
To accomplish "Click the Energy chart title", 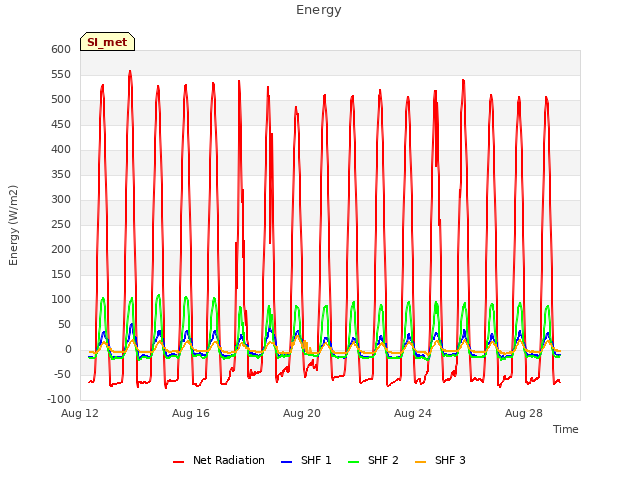I will click(319, 10).
